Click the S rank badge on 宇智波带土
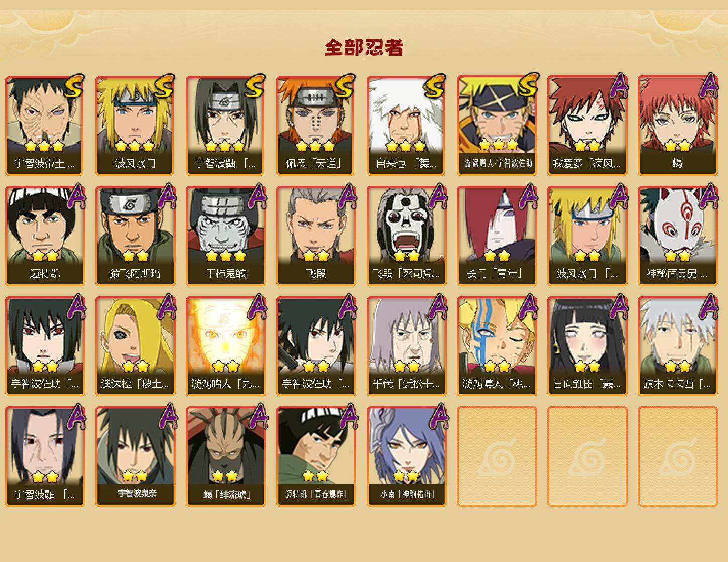This screenshot has width=728, height=562. (73, 86)
